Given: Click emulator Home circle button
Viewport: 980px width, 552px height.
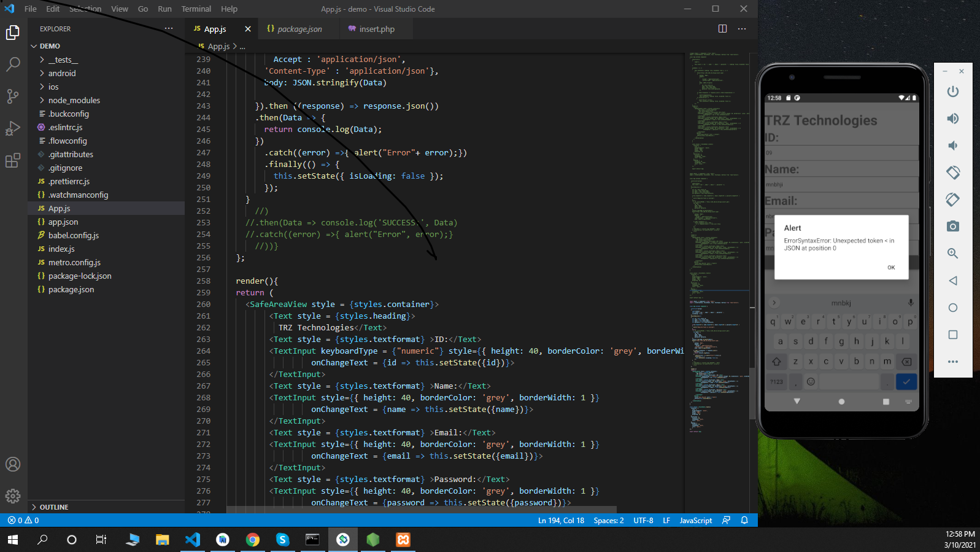Looking at the screenshot, I should (x=953, y=308).
